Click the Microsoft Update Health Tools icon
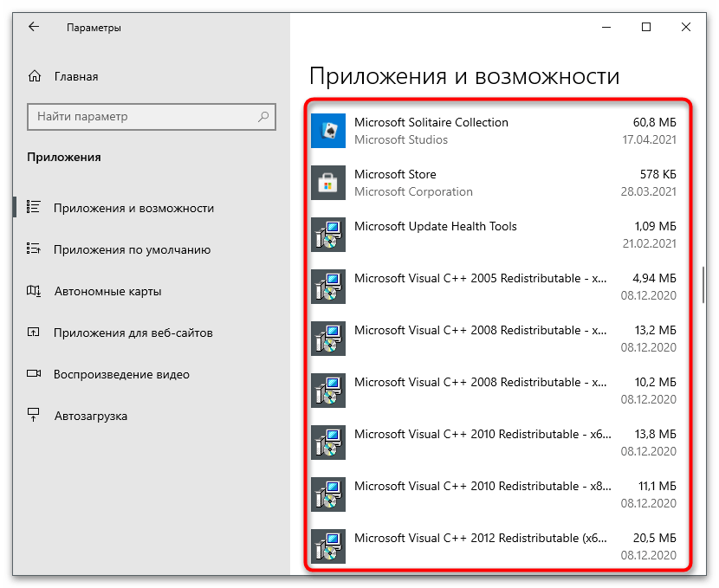The image size is (719, 588). pyautogui.click(x=327, y=235)
